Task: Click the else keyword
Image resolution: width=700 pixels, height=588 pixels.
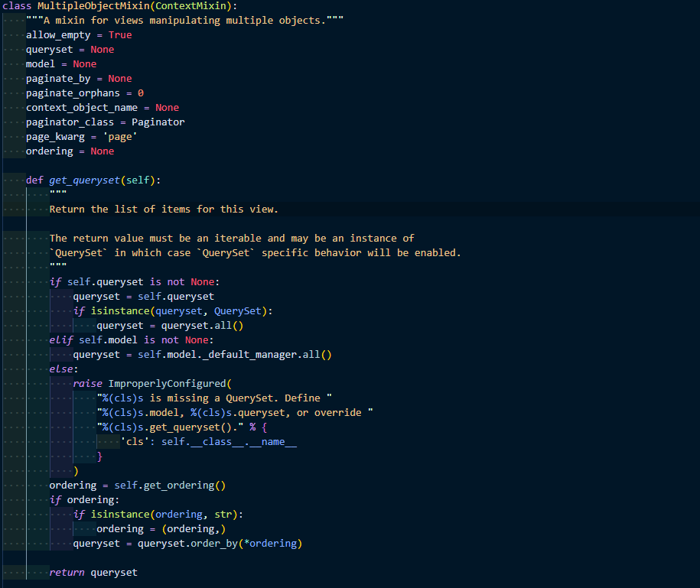Action: tap(61, 369)
